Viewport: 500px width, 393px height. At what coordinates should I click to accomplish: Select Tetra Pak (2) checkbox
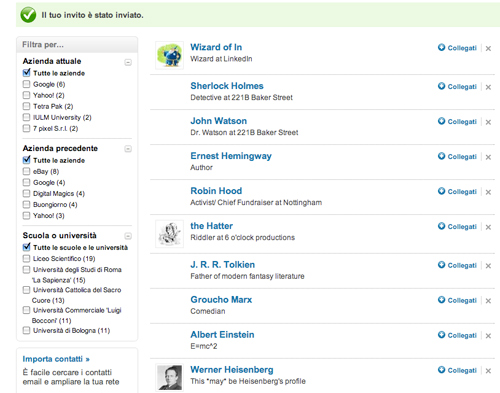pos(26,106)
